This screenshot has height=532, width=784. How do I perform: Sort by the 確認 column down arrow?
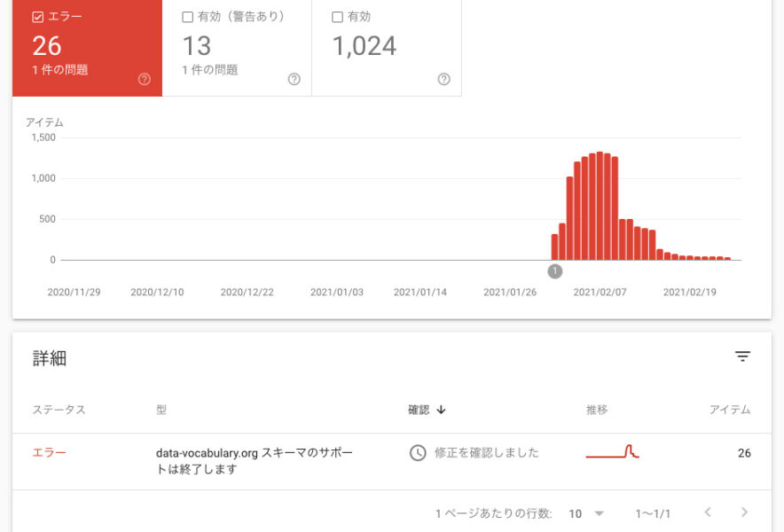pyautogui.click(x=441, y=410)
